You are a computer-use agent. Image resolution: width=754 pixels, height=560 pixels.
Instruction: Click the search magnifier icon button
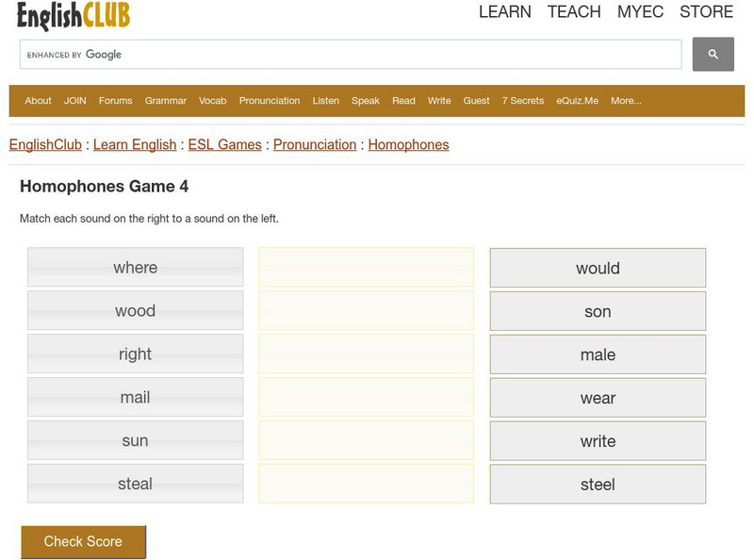[x=713, y=55]
